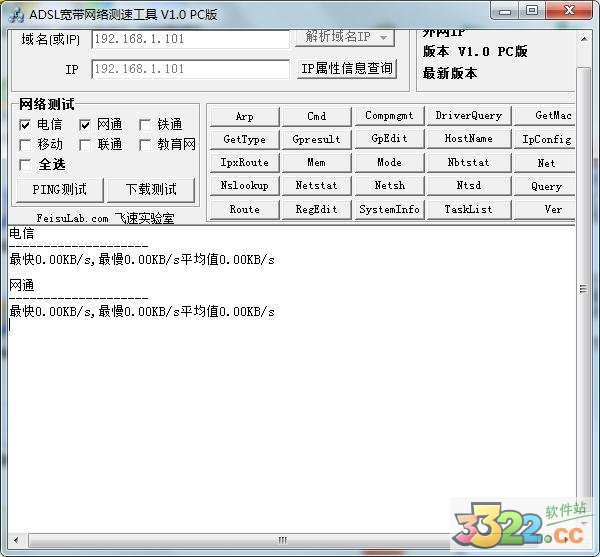Click the speed result line under 网通

click(142, 312)
